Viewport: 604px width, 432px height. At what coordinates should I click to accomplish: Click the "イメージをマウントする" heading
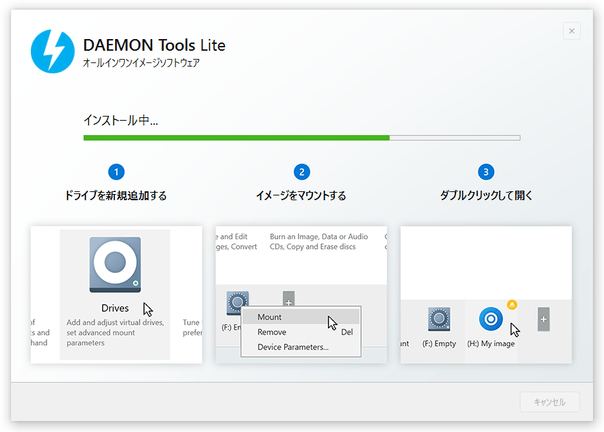(x=301, y=195)
